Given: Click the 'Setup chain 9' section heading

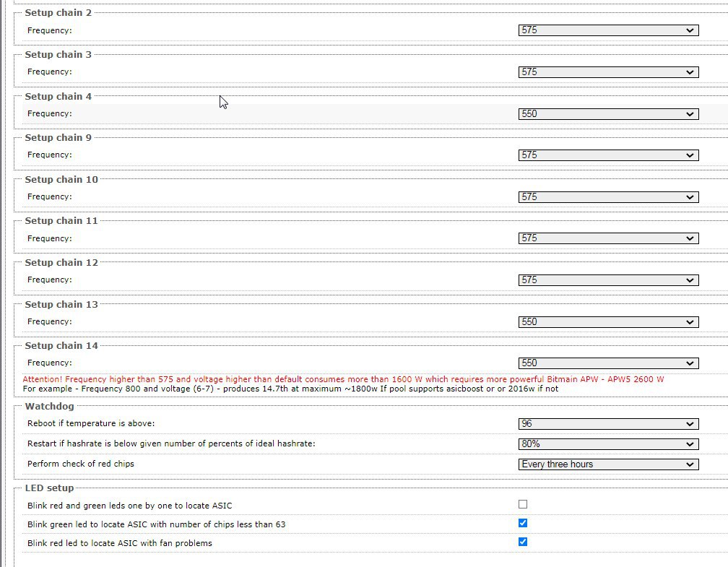Looking at the screenshot, I should coord(58,138).
